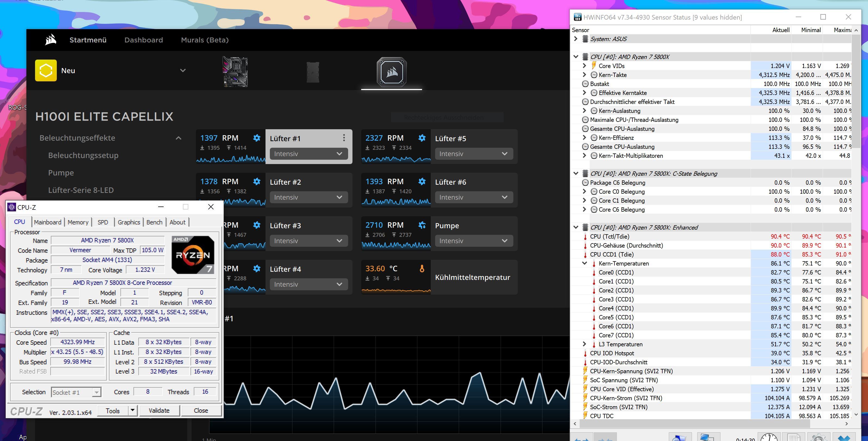Open Lüfter-Serie 8-LED in sidebar

pyautogui.click(x=81, y=190)
